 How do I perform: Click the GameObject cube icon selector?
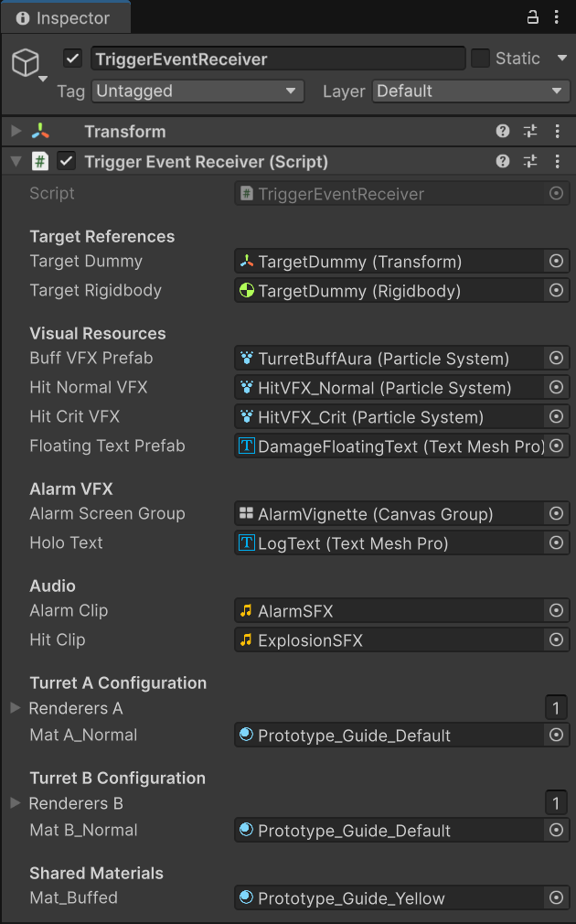tap(27, 62)
